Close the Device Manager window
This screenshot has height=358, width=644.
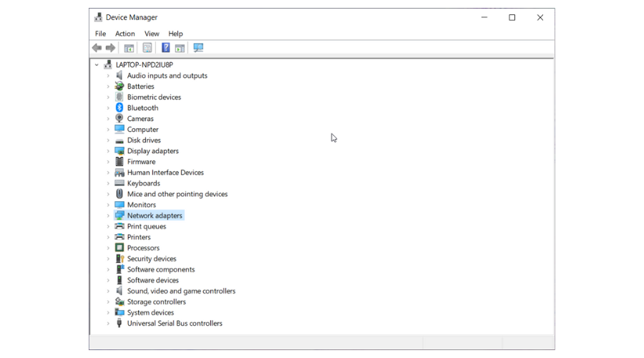click(x=540, y=17)
